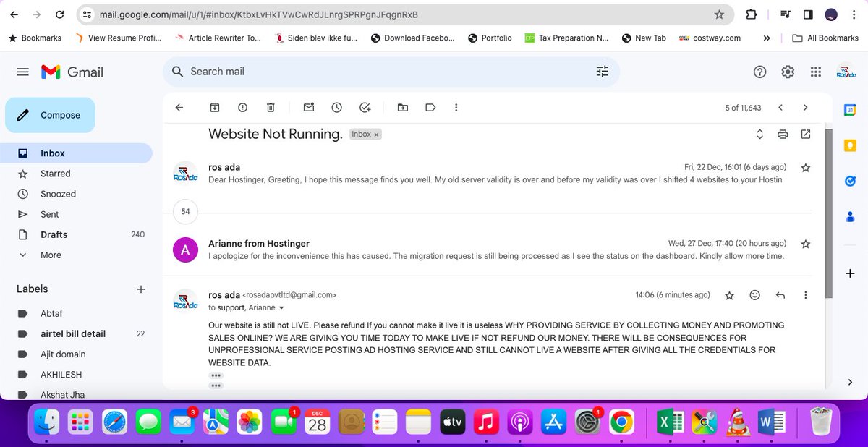
Task: Open the Inbox folder
Action: (x=76, y=153)
